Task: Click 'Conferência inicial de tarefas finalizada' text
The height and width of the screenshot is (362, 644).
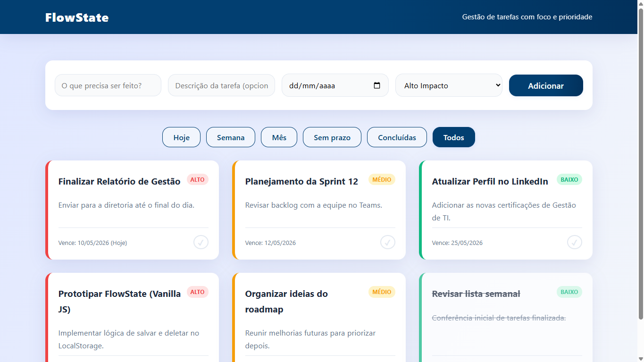Action: click(499, 318)
